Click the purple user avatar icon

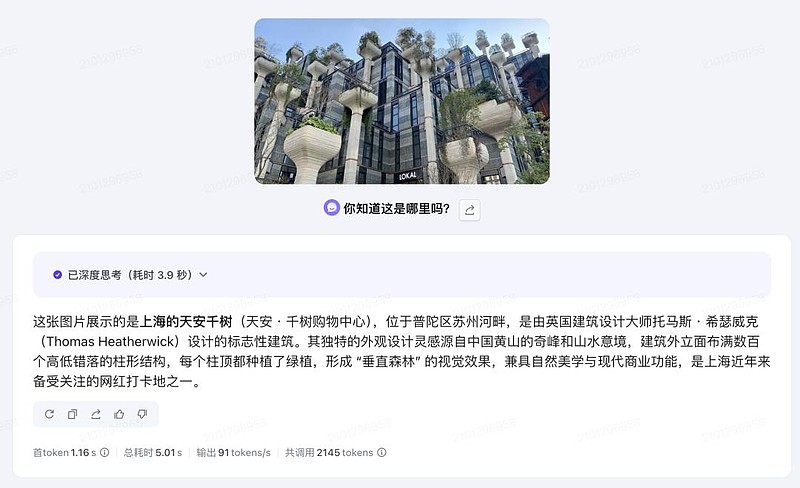click(x=332, y=208)
